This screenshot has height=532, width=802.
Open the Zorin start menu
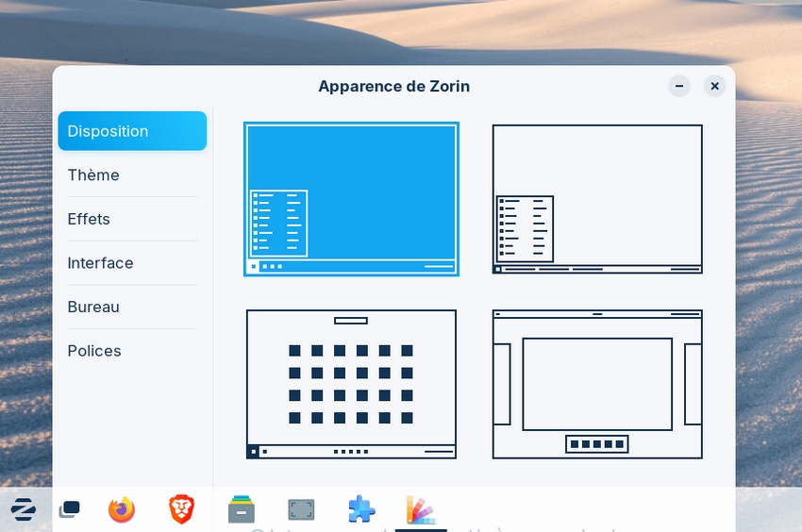tap(24, 510)
